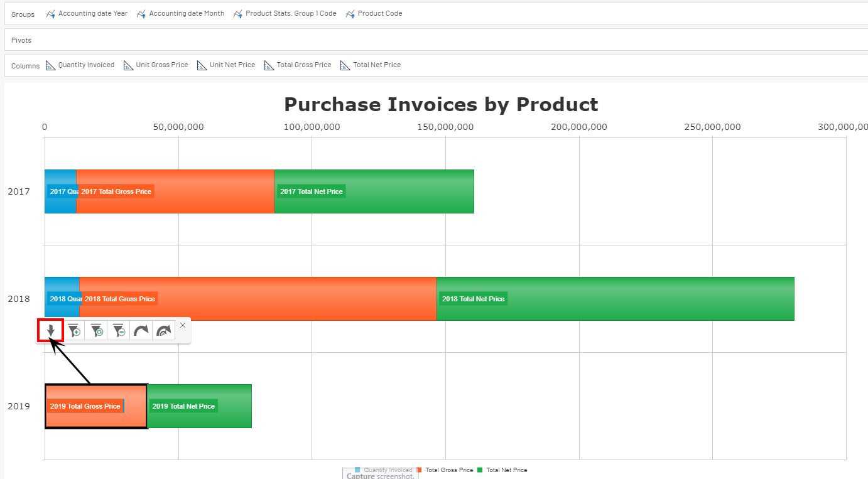Screen dimensions: 868x479
Task: Toggle Total Gross Price series in legend
Action: 448,470
